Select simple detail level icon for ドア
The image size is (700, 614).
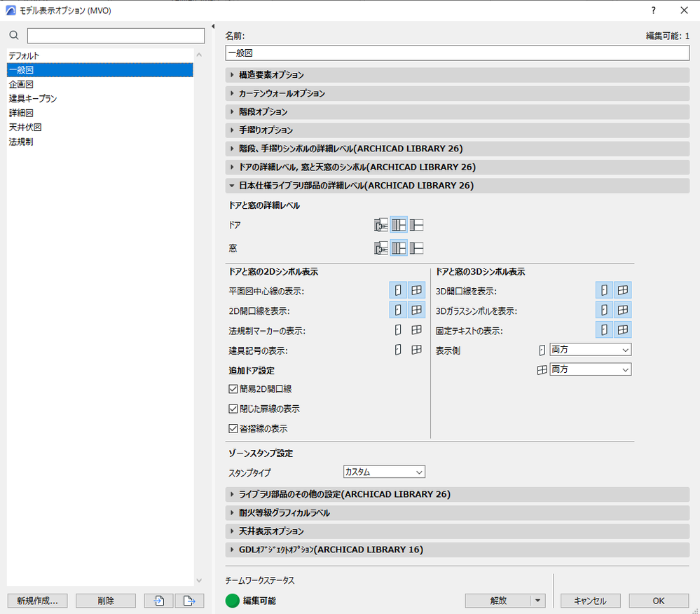click(416, 224)
